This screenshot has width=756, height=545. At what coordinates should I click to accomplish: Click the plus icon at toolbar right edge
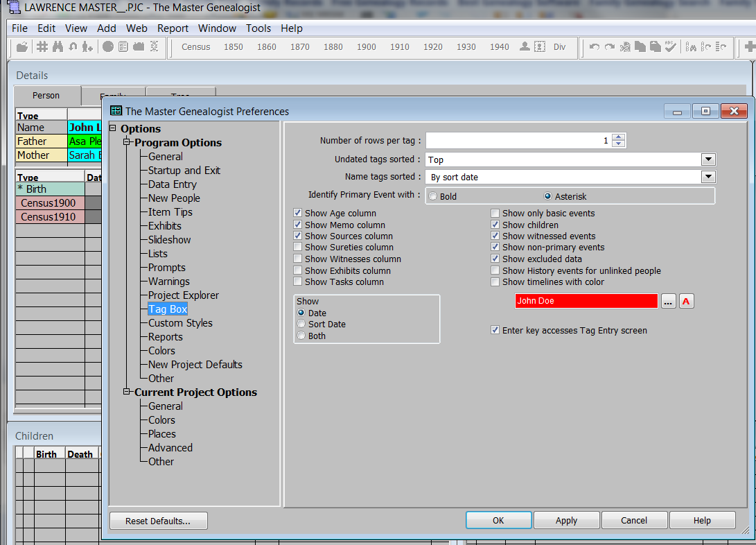(x=750, y=46)
